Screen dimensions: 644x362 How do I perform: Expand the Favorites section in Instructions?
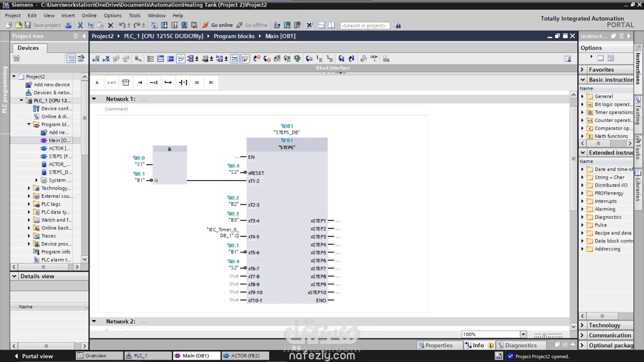click(x=583, y=70)
